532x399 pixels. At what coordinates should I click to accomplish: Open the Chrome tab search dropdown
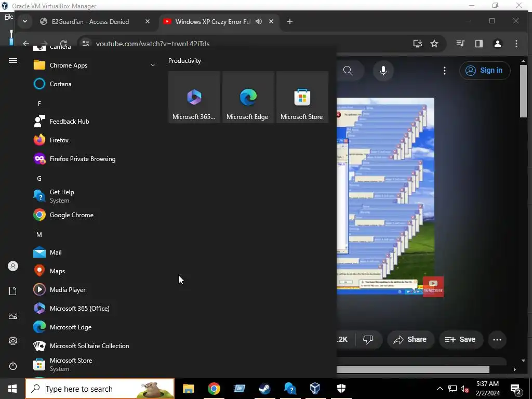click(25, 21)
